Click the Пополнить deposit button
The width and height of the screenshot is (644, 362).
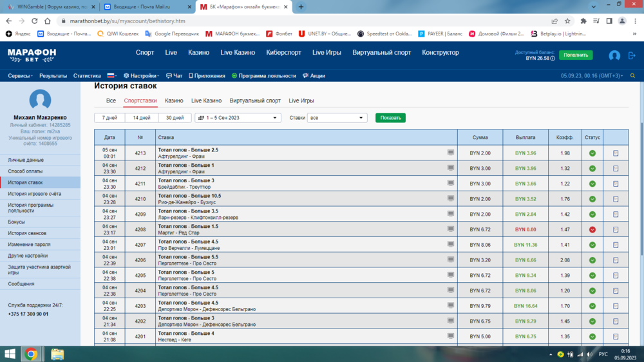click(x=576, y=55)
